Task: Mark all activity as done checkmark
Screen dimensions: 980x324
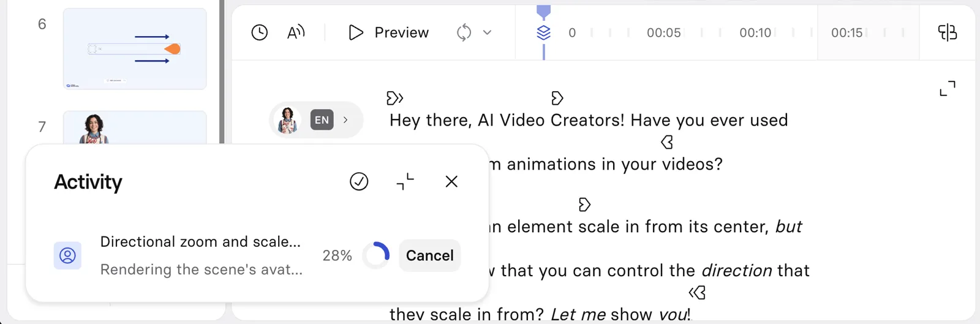Action: pyautogui.click(x=359, y=181)
